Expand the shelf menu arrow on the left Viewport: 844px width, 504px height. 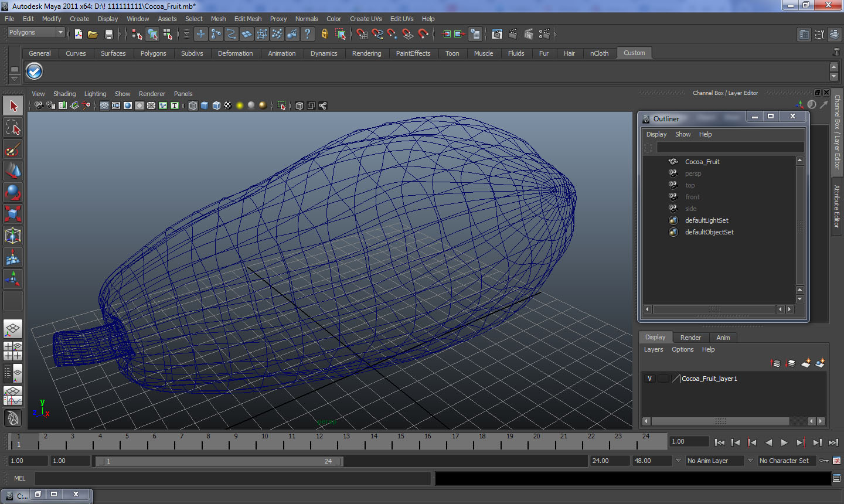coord(14,79)
